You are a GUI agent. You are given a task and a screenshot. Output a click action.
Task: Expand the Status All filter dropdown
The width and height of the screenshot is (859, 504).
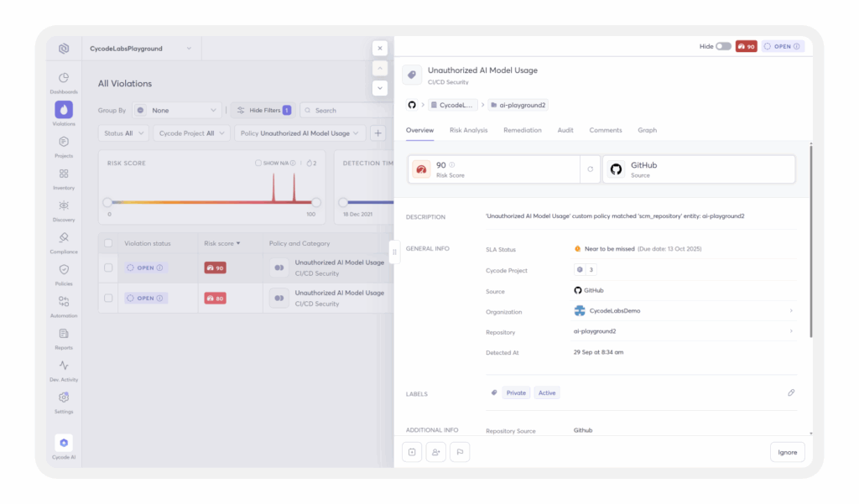pyautogui.click(x=123, y=133)
